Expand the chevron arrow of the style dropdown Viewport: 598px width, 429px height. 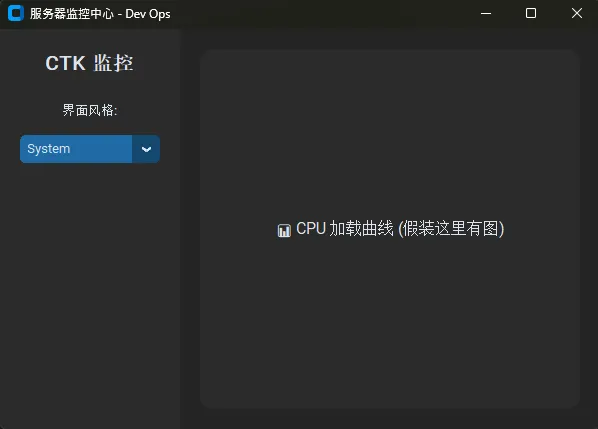point(146,149)
